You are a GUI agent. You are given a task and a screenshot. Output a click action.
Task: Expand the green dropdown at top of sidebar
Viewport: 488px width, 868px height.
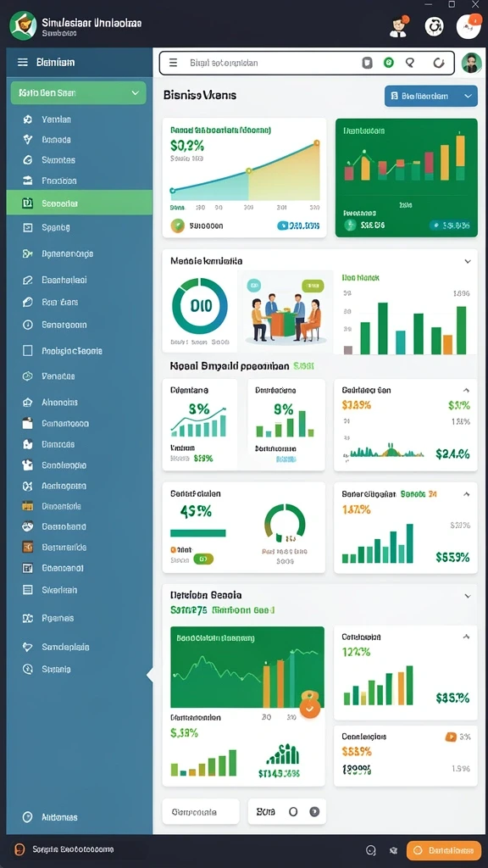point(78,93)
